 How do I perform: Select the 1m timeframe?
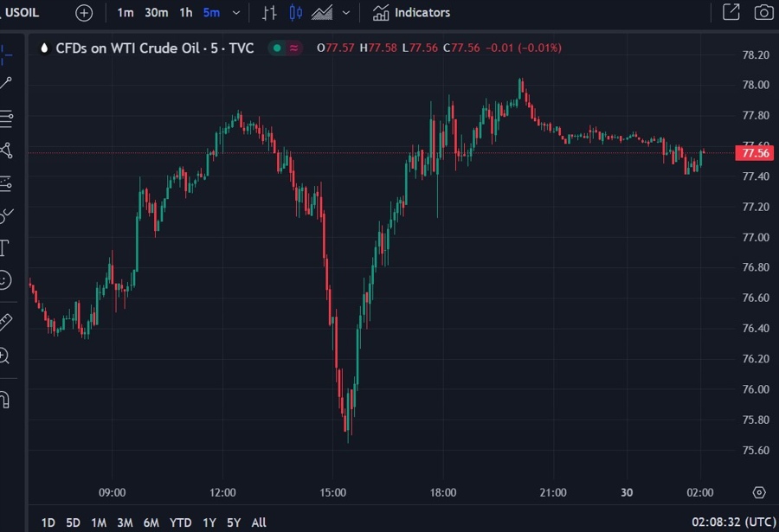click(126, 13)
